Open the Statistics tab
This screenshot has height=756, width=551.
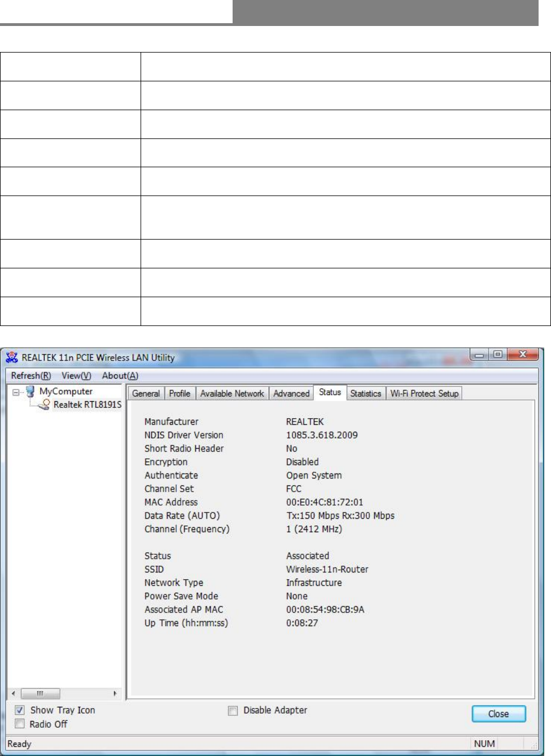(366, 393)
